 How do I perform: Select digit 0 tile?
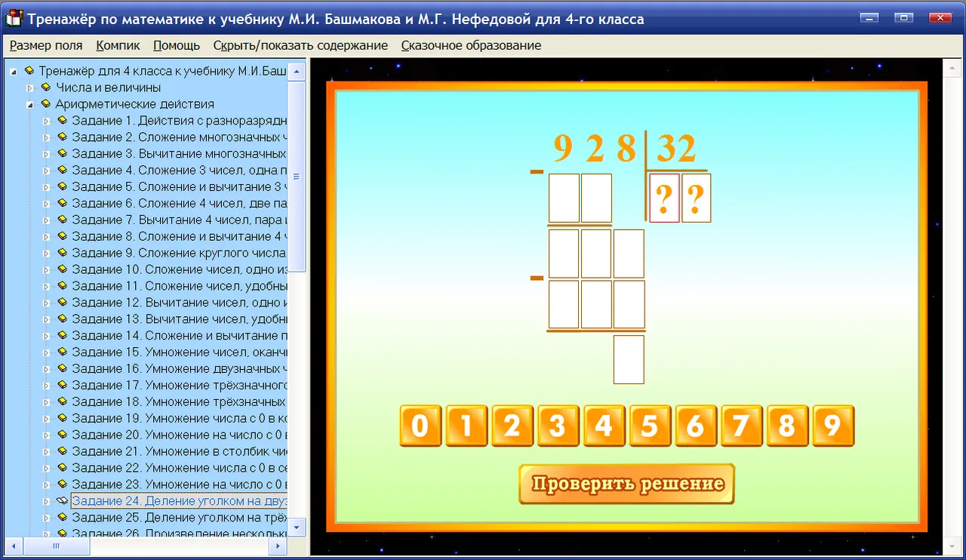pyautogui.click(x=420, y=426)
